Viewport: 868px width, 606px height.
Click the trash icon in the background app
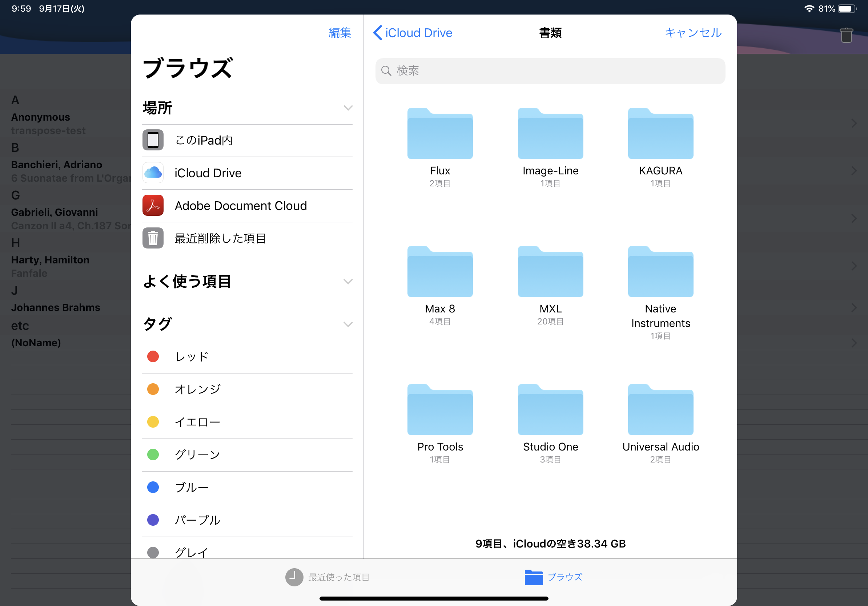(846, 35)
